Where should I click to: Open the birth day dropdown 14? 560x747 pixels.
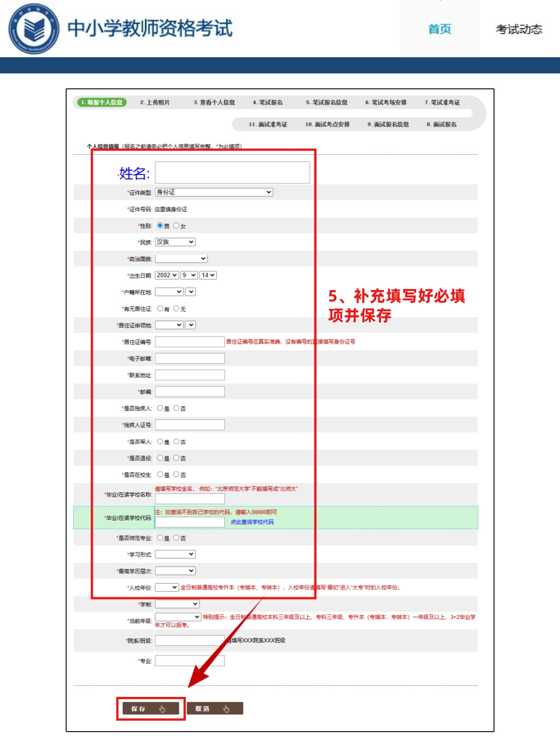(x=208, y=275)
